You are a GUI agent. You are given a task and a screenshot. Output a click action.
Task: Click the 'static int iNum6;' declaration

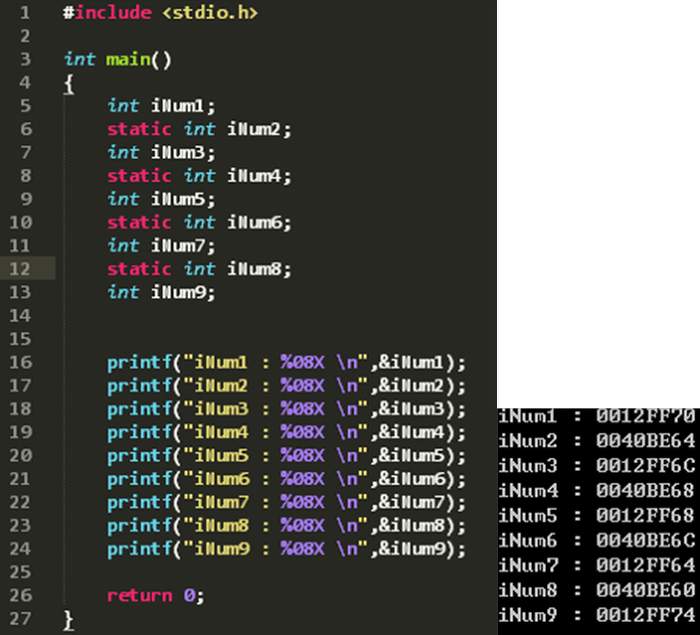point(199,222)
